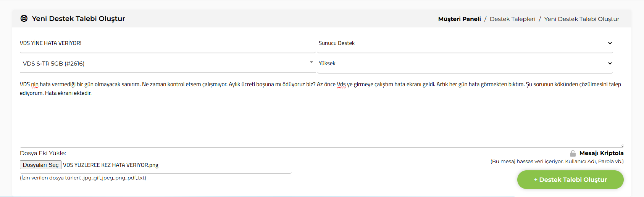644x197 pixels.
Task: Enable the Mesajı Kriptola option label
Action: [x=601, y=153]
